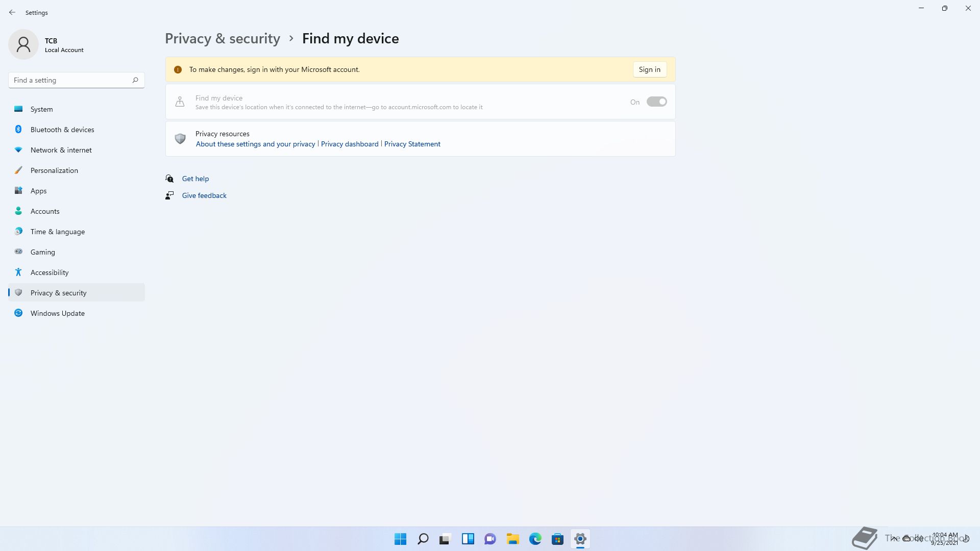Open the Windows Start menu
Viewport: 980px width, 551px height.
[x=401, y=539]
